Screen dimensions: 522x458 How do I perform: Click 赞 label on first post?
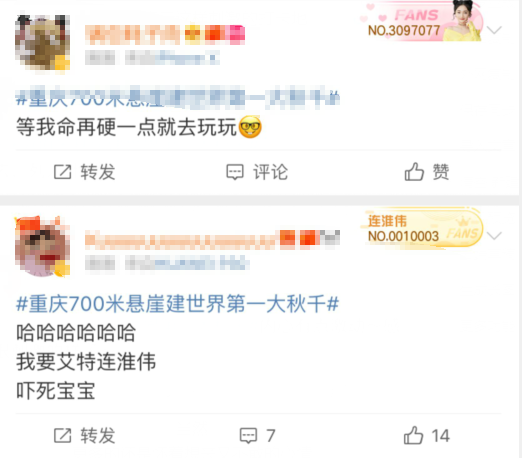pos(441,172)
